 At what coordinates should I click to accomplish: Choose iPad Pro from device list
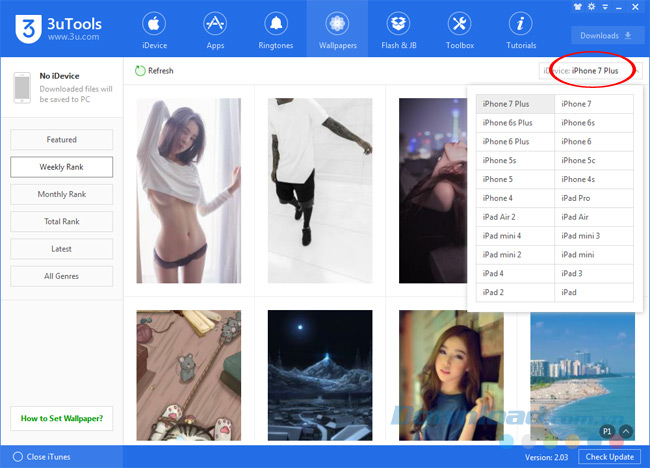(x=594, y=198)
